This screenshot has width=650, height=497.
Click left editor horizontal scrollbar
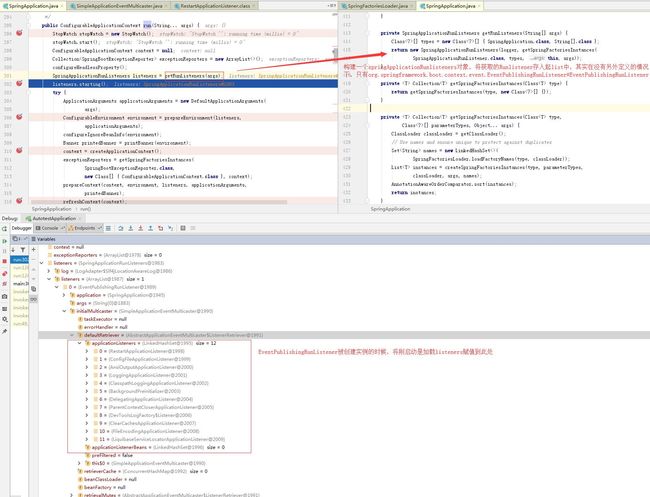point(158,202)
